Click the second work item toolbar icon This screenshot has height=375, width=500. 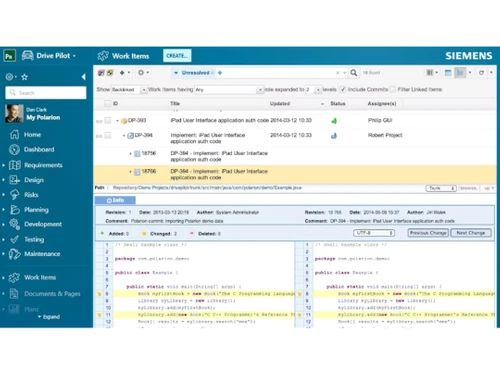coord(110,73)
